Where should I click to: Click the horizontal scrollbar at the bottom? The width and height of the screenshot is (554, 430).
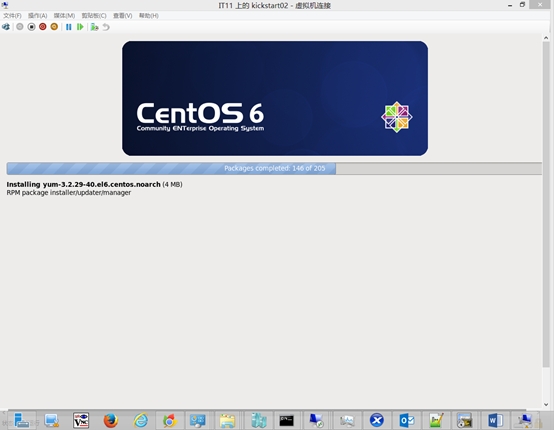[267, 410]
